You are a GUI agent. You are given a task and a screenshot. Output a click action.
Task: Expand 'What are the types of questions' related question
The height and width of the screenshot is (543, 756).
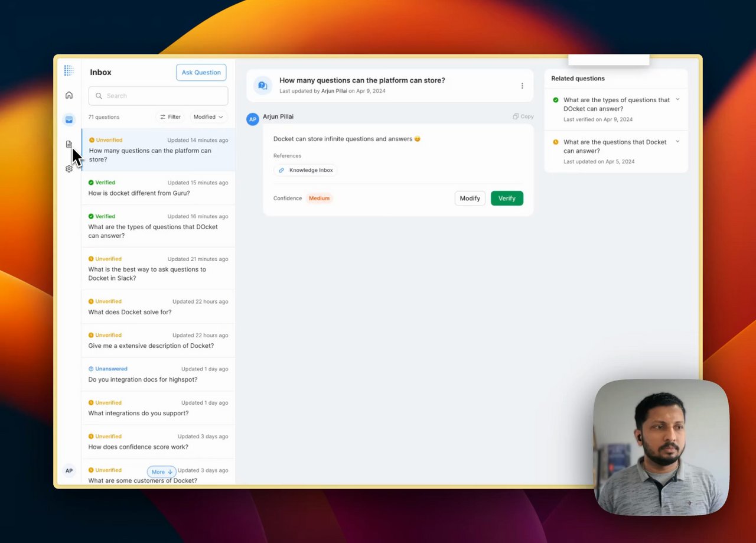tap(677, 100)
